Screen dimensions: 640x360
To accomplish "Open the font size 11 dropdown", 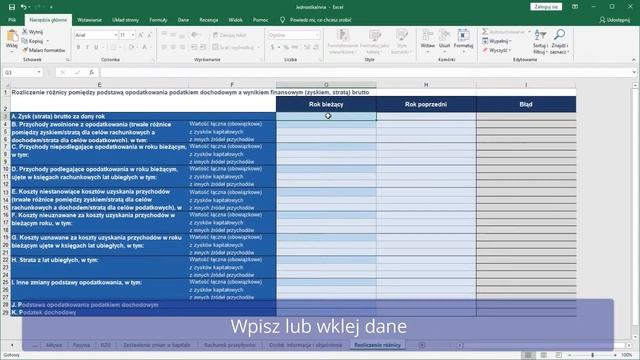I will pyautogui.click(x=133, y=36).
